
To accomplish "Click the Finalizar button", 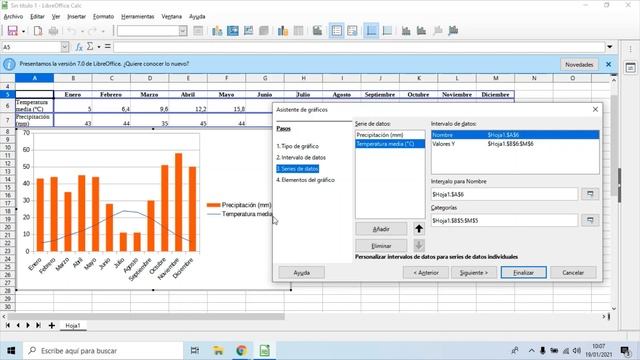I will [523, 272].
